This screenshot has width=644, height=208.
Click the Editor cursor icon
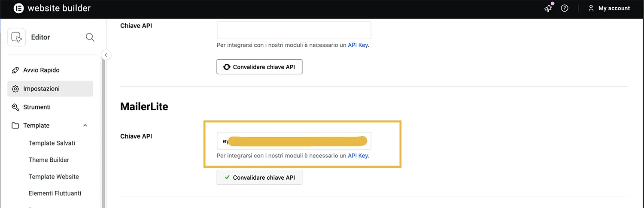pyautogui.click(x=16, y=37)
